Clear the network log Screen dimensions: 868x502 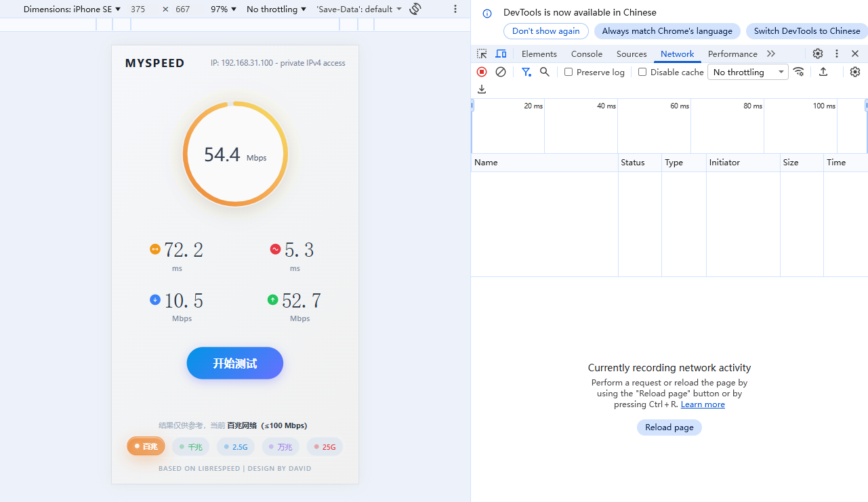coord(501,72)
